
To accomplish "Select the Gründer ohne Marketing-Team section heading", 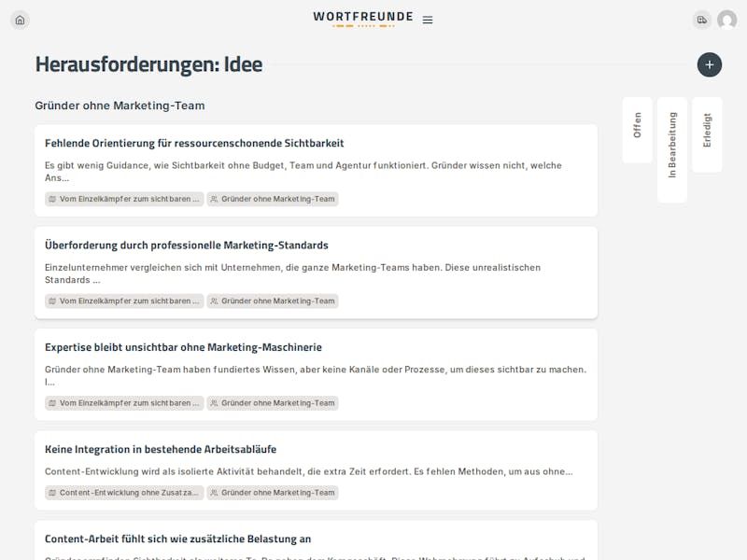I will click(x=120, y=105).
